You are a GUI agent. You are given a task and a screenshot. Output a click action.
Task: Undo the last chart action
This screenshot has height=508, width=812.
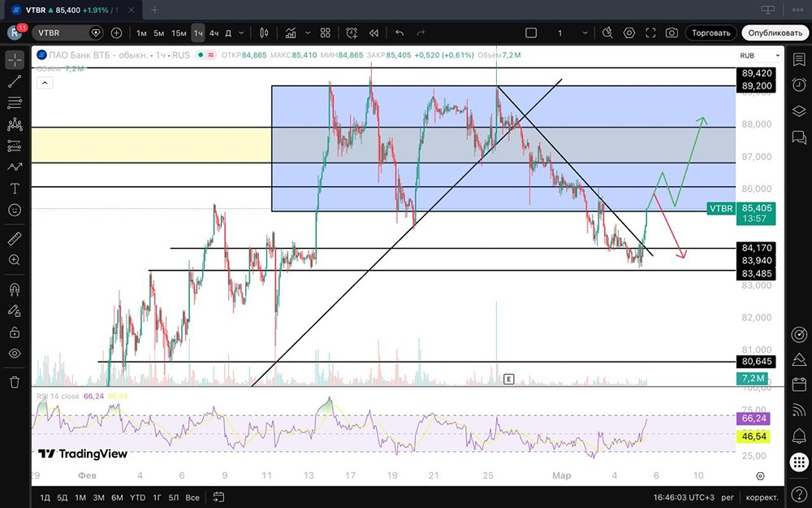pos(400,33)
